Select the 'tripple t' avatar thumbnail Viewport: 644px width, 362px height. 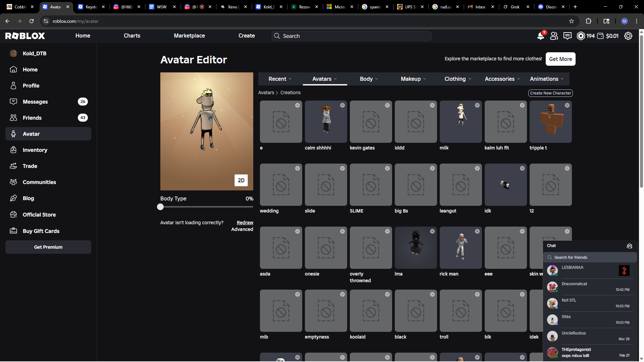(x=550, y=122)
